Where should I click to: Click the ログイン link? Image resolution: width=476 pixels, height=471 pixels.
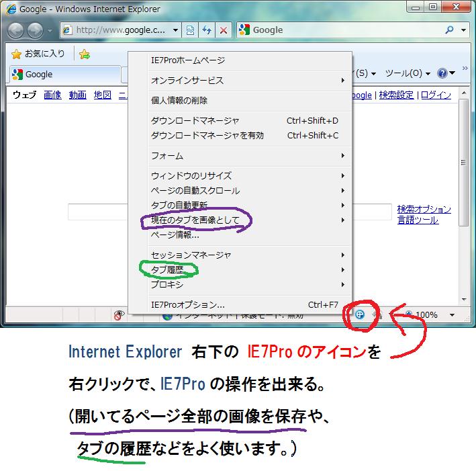[436, 95]
